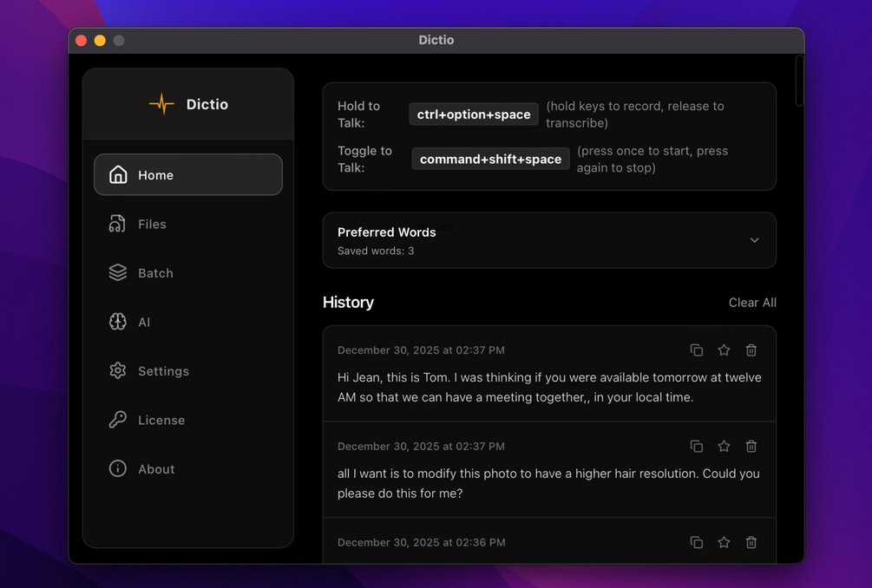Image resolution: width=872 pixels, height=588 pixels.
Task: Click the License key icon
Action: pos(117,420)
